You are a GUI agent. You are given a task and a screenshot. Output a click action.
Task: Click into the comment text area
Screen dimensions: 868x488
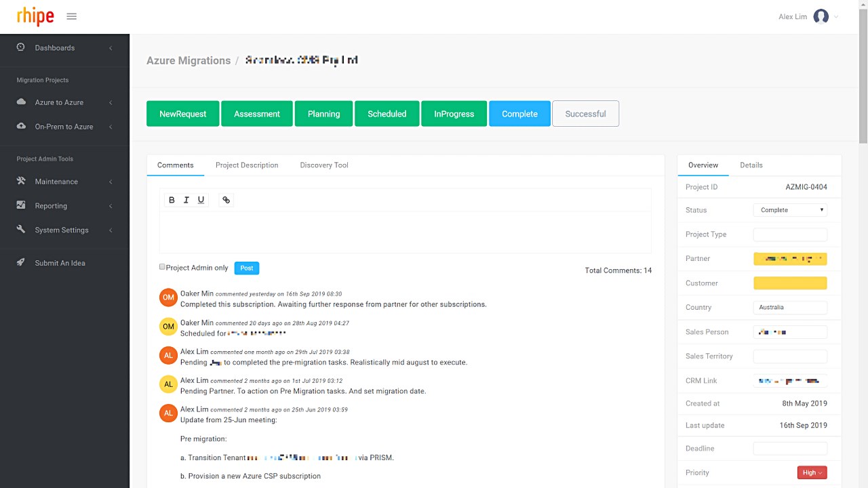(406, 232)
